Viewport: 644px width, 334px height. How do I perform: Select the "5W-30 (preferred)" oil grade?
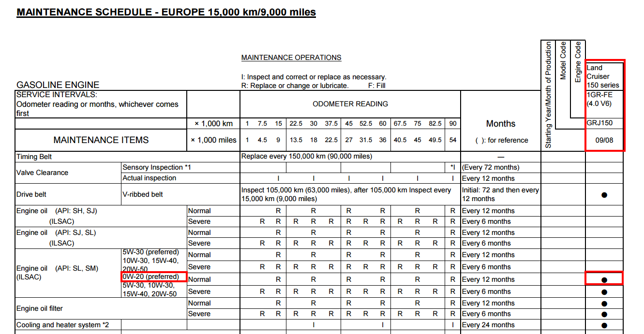tap(151, 252)
